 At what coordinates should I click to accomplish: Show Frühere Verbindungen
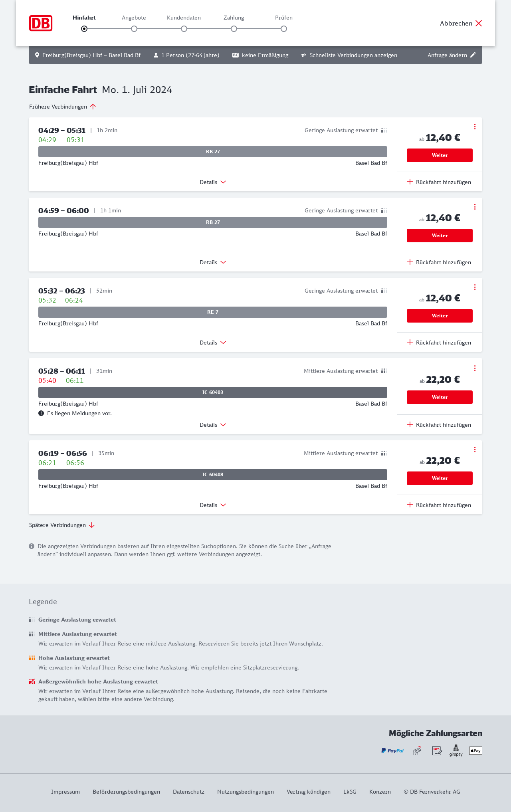[x=62, y=107]
